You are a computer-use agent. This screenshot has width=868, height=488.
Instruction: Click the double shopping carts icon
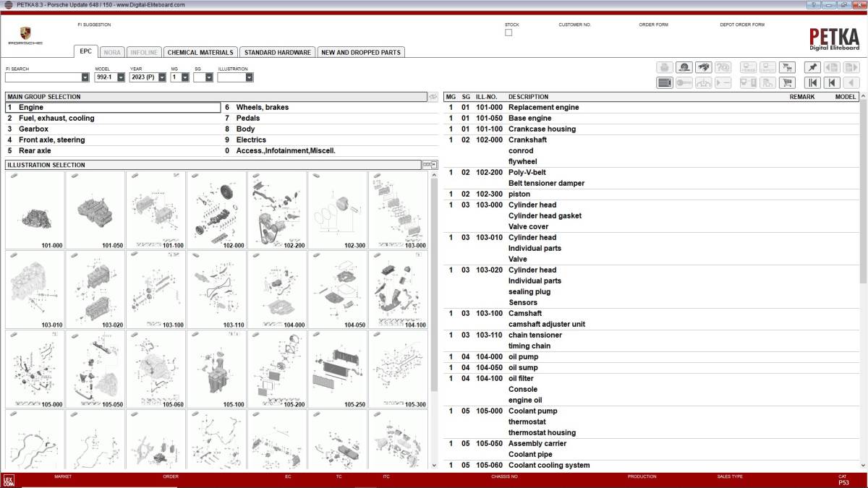787,67
